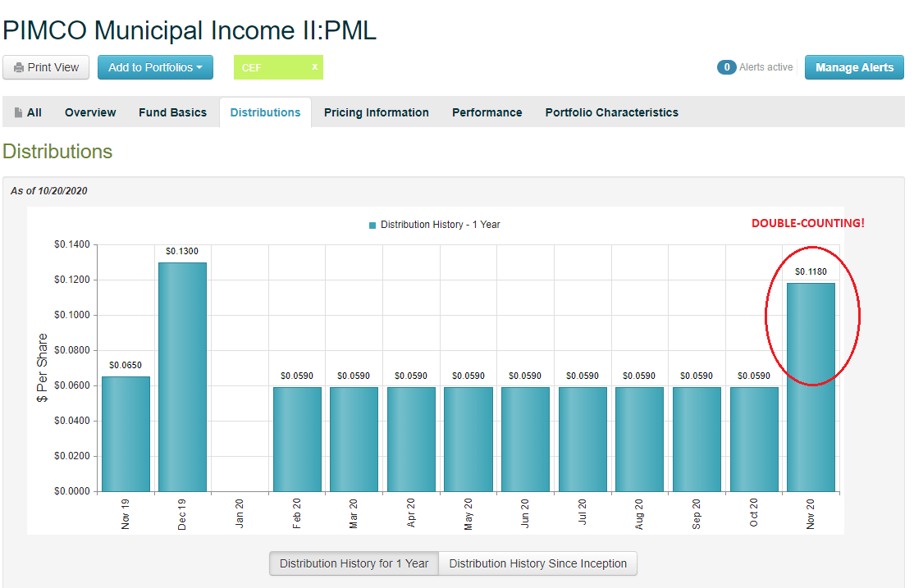Toggle Distribution History legend square

[372, 225]
